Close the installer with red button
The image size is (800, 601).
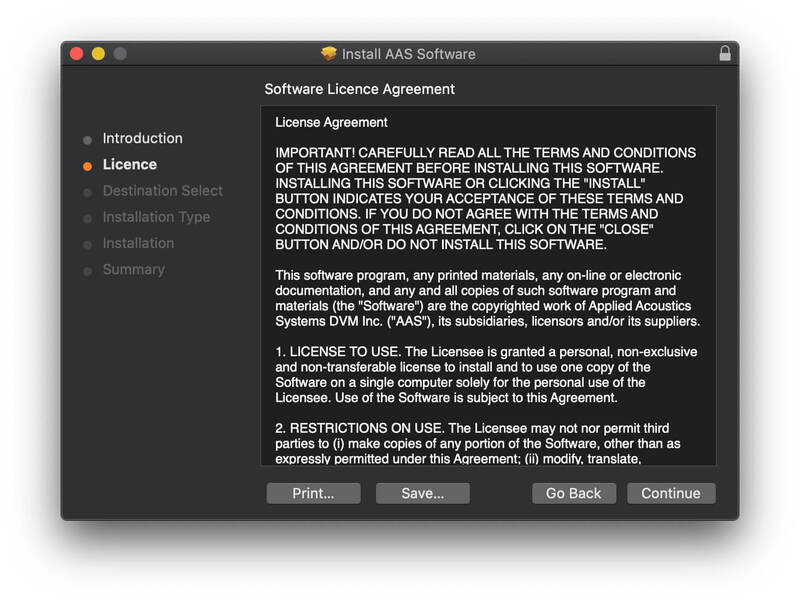(x=77, y=54)
